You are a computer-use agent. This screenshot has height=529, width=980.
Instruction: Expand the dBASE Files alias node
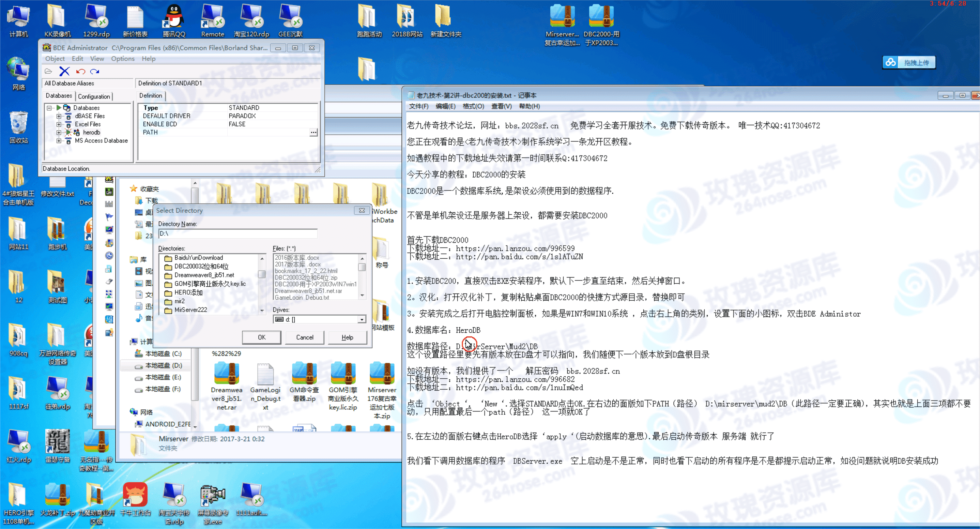tap(59, 116)
